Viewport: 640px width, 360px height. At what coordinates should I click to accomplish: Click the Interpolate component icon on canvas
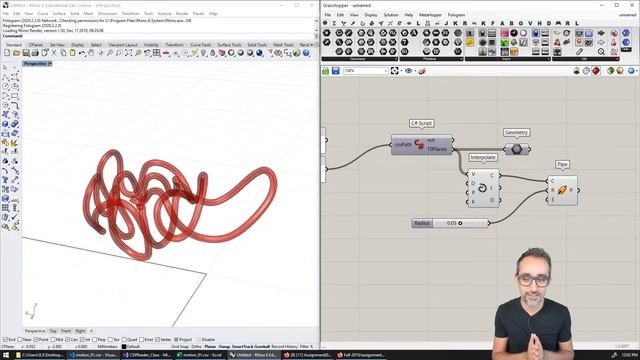point(482,188)
